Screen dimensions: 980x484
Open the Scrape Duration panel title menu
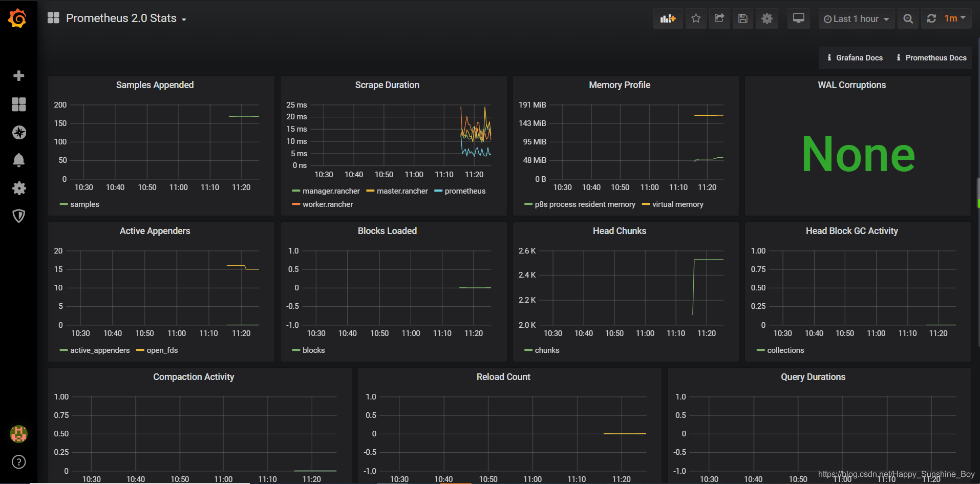click(x=387, y=85)
